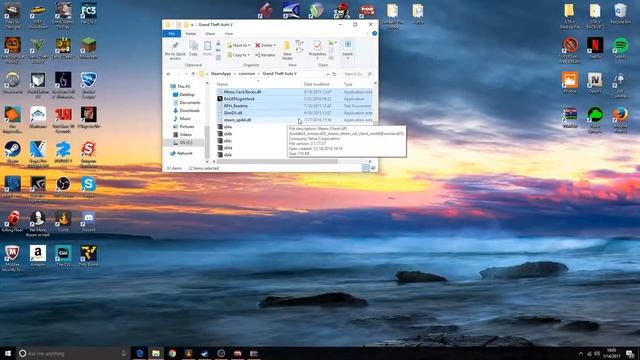Open the OBS Studio desktop shortcut
The height and width of the screenshot is (360, 640).
click(63, 186)
